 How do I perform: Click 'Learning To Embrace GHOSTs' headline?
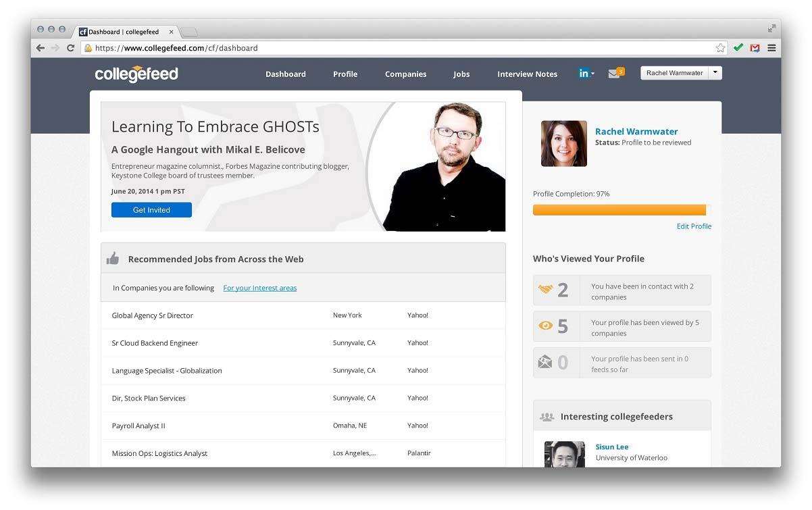tap(215, 127)
